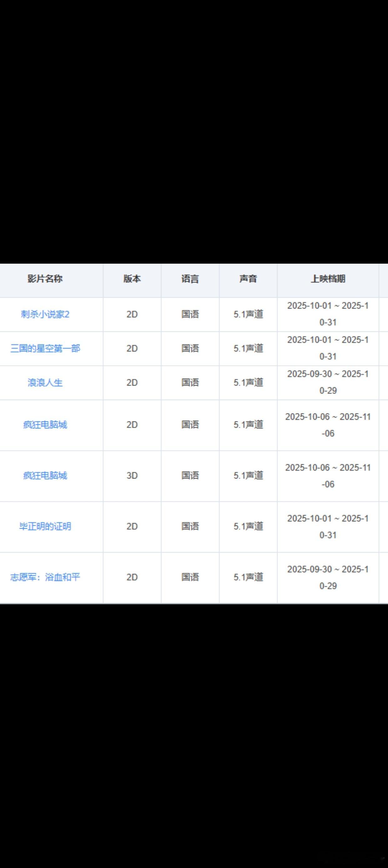
Task: Select the release period for 刺杀小说家2
Action: (328, 314)
